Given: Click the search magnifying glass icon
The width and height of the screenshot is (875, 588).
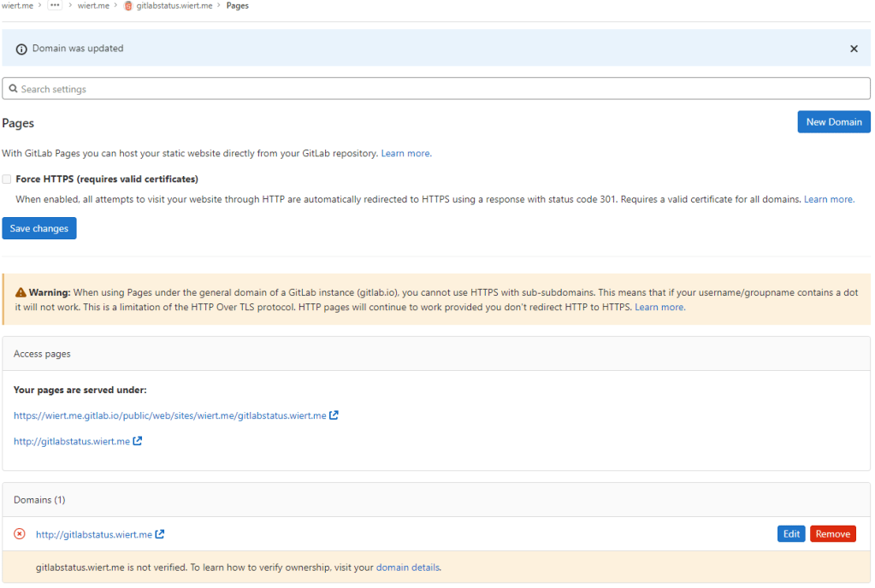Looking at the screenshot, I should pos(14,88).
